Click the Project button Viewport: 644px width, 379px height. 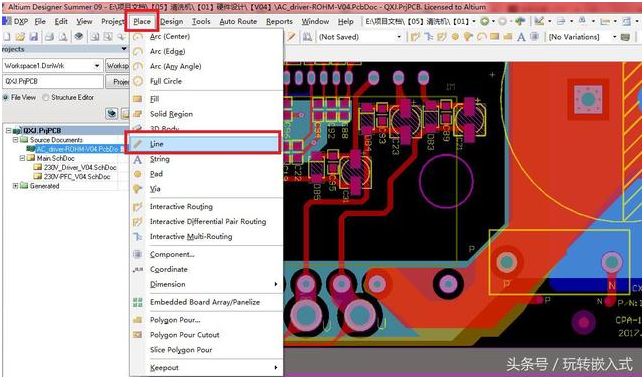pyautogui.click(x=118, y=82)
